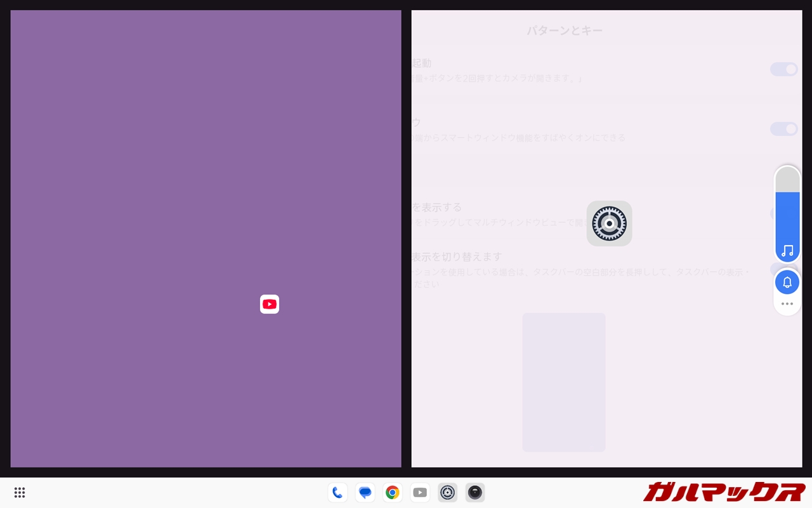Screen dimensions: 812x508
Task: Toggle the Smart Window switch
Action: pyautogui.click(x=783, y=129)
